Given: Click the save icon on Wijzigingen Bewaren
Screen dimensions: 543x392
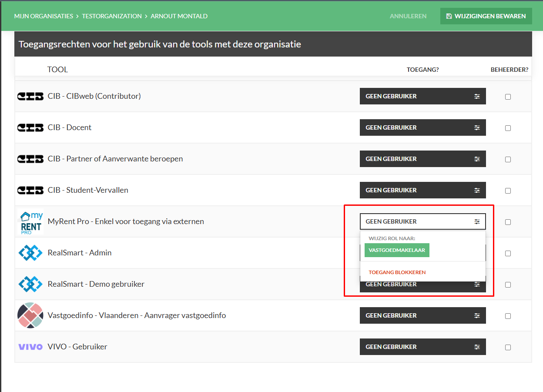Looking at the screenshot, I should tap(449, 16).
